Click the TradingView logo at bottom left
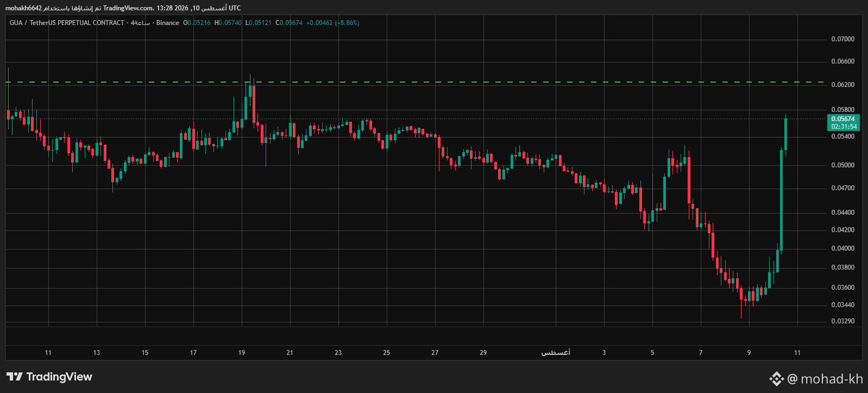The width and height of the screenshot is (868, 393). 49,377
